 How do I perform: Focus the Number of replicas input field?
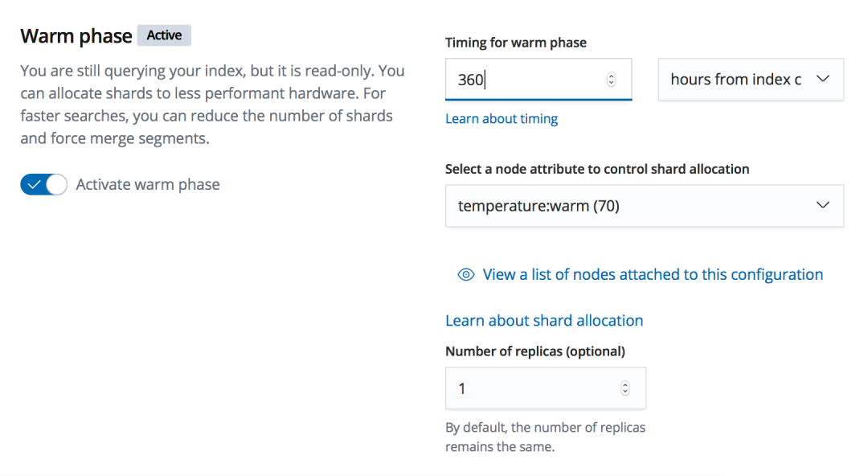pyautogui.click(x=530, y=388)
